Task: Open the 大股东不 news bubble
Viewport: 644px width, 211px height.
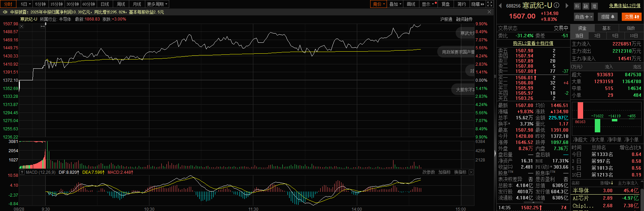Action: click(x=464, y=90)
